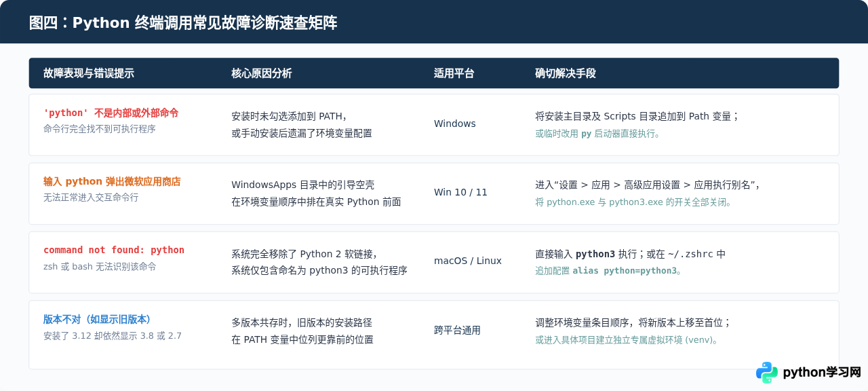Click '在 PATH 变量中位列更靠前的位置' text
The image size is (868, 391).
302,339
